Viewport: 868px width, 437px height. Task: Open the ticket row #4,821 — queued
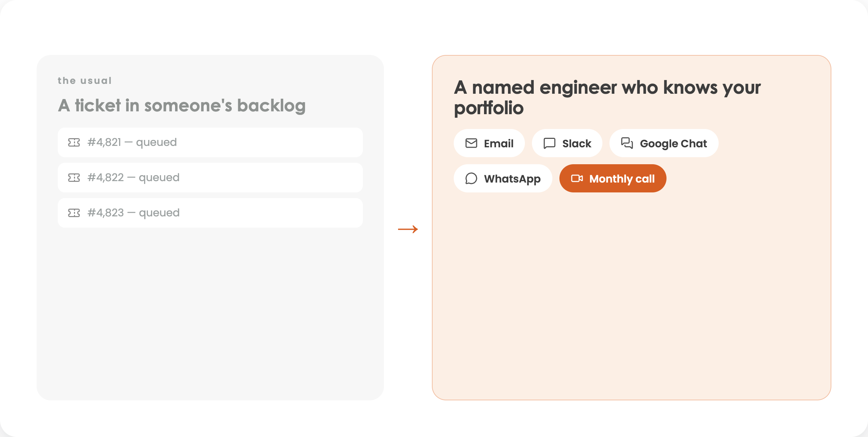pos(210,142)
